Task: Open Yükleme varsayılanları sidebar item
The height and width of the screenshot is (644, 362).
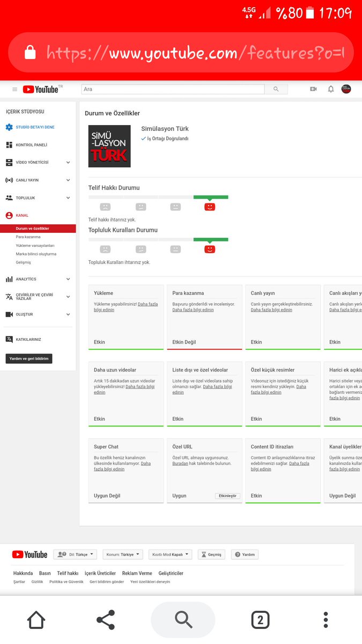Action: tap(35, 245)
